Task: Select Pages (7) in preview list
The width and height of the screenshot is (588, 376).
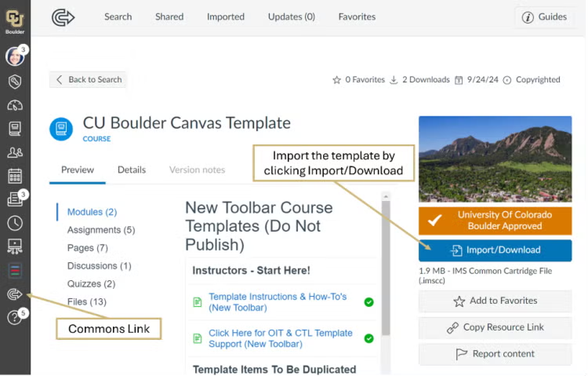Action: pos(87,248)
